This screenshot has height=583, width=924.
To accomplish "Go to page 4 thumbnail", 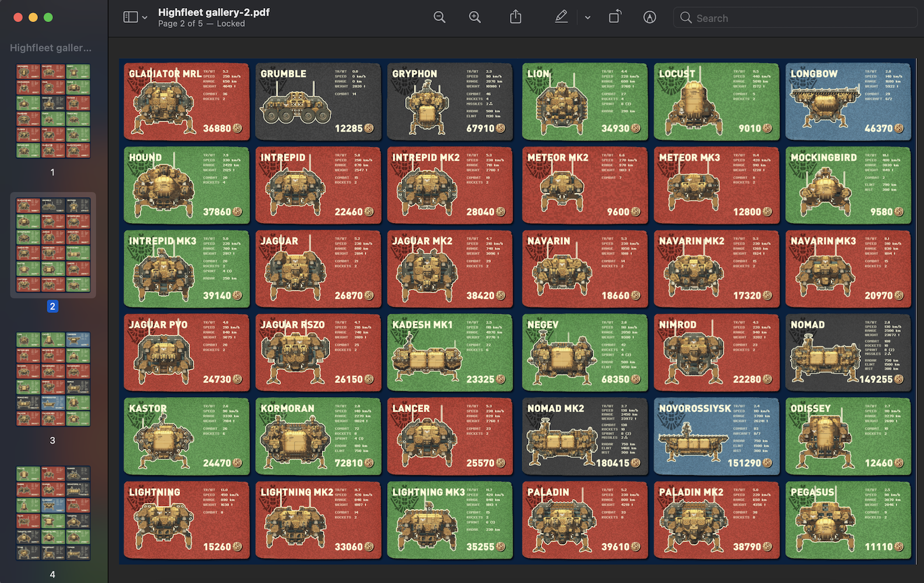I will click(53, 513).
